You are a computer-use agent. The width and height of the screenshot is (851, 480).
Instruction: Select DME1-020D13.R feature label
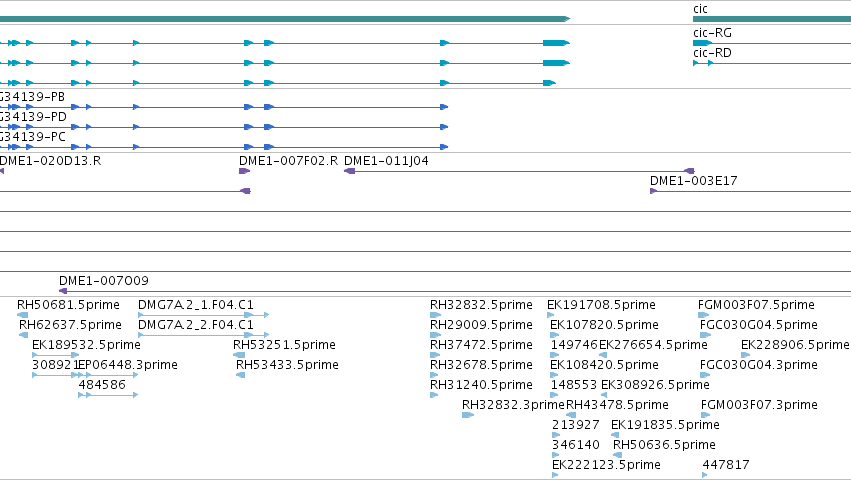point(50,161)
